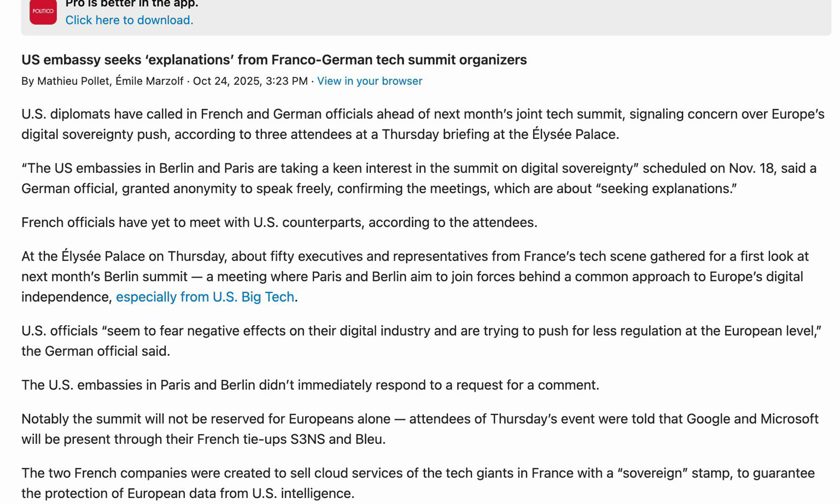Click the word "S3NS" in the article

coord(308,439)
